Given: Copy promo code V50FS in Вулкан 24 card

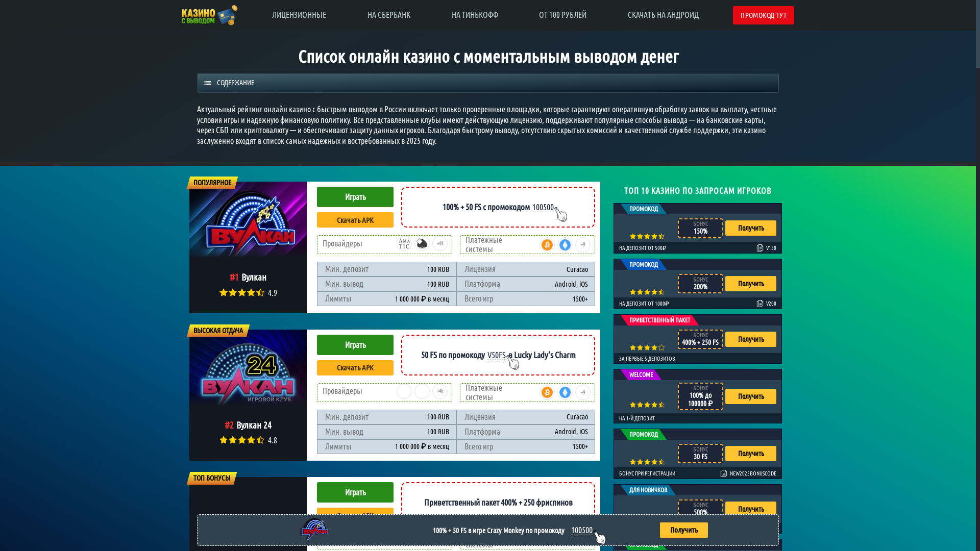Looking at the screenshot, I should 497,355.
